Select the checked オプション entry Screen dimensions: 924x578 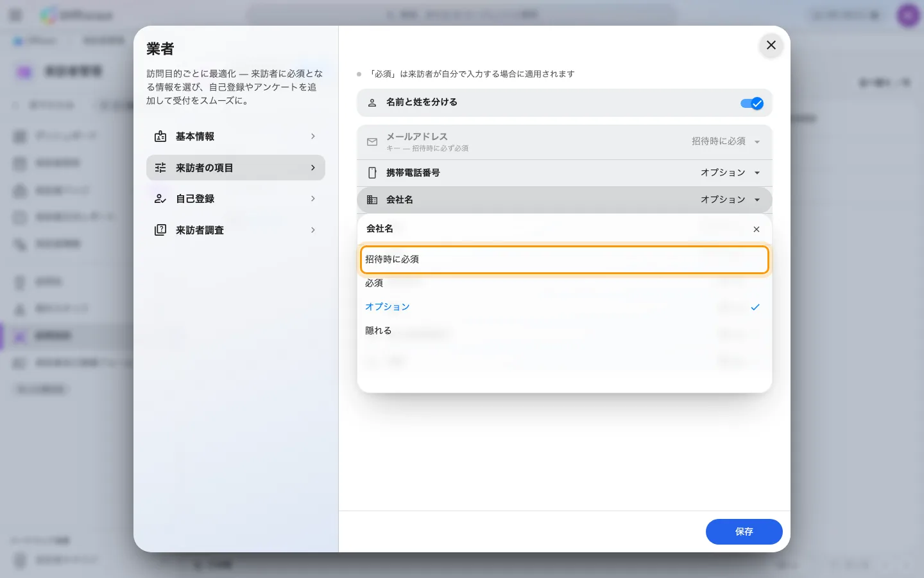coord(565,307)
